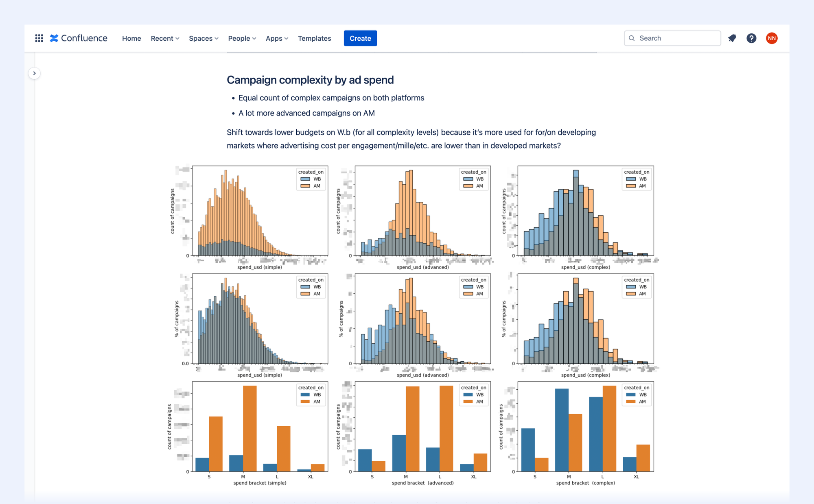Viewport: 814px width, 504px height.
Task: Open the notifications icon
Action: [x=732, y=38]
